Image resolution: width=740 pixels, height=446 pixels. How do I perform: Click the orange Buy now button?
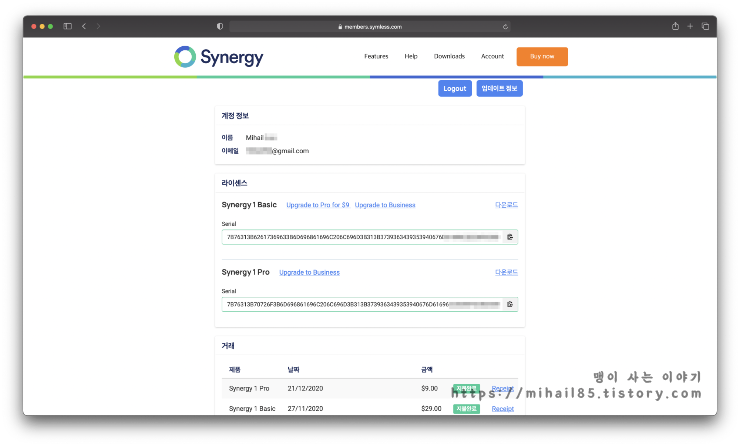tap(542, 57)
